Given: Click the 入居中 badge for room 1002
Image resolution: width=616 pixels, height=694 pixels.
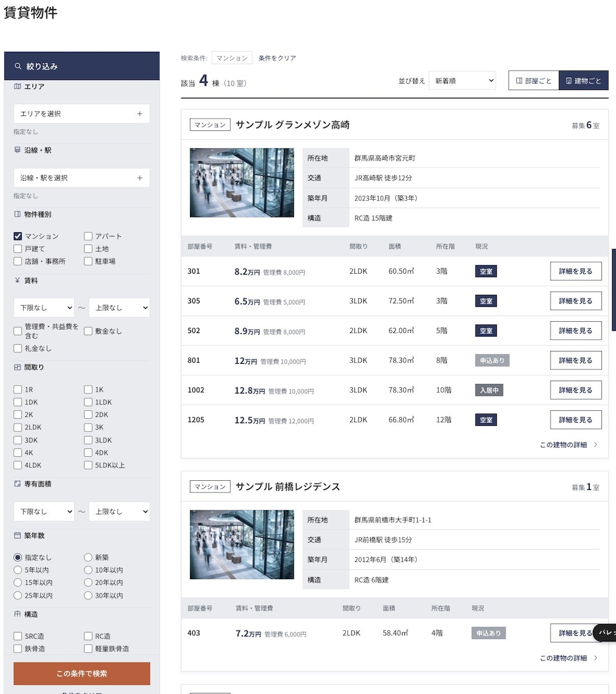Looking at the screenshot, I should pos(489,390).
